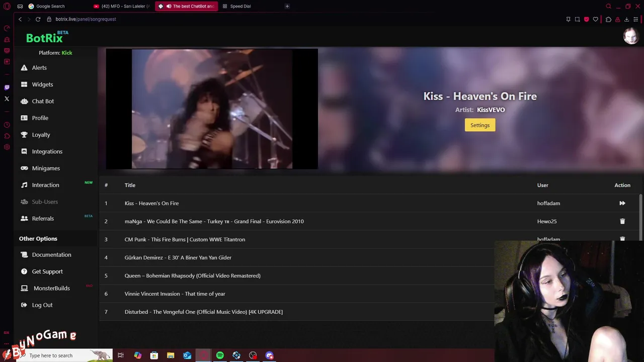Viewport: 644px width, 362px height.
Task: Open the Loyalty menu item
Action: point(41,135)
